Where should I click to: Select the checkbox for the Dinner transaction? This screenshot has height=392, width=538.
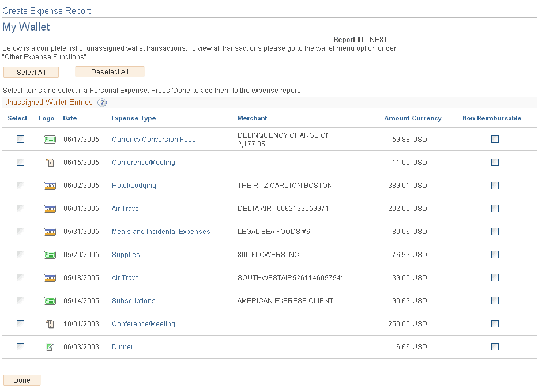20,346
